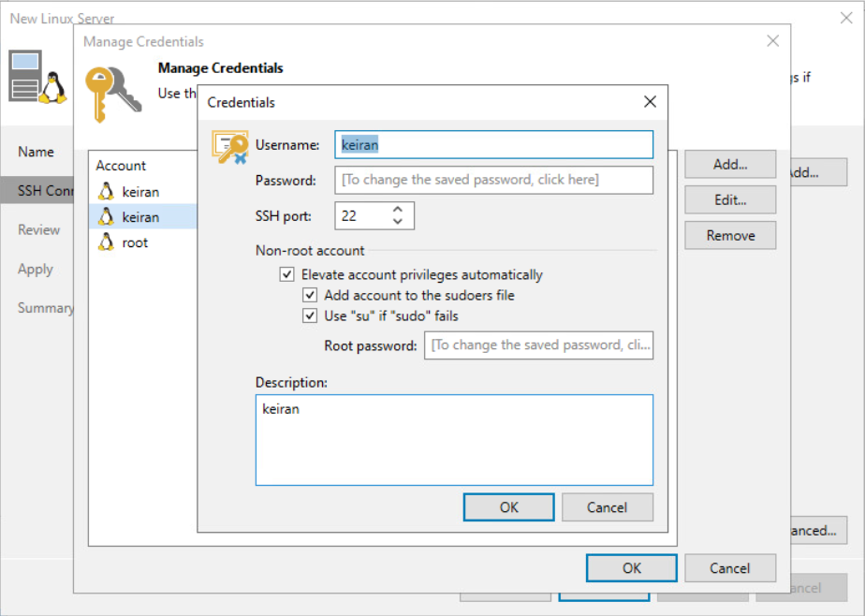This screenshot has width=865, height=616.
Task: Click the partially hidden Add... button in New Linux Server
Action: coord(819,172)
